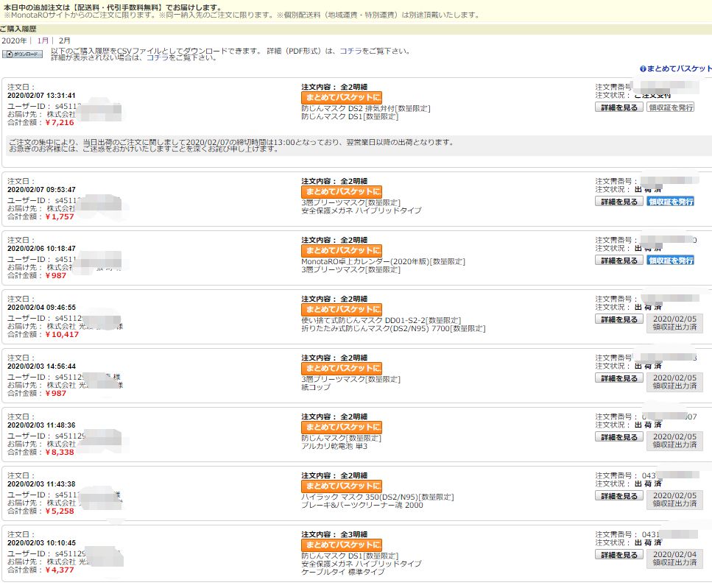Switch to 1月 order history
The width and height of the screenshot is (712, 588).
click(43, 40)
